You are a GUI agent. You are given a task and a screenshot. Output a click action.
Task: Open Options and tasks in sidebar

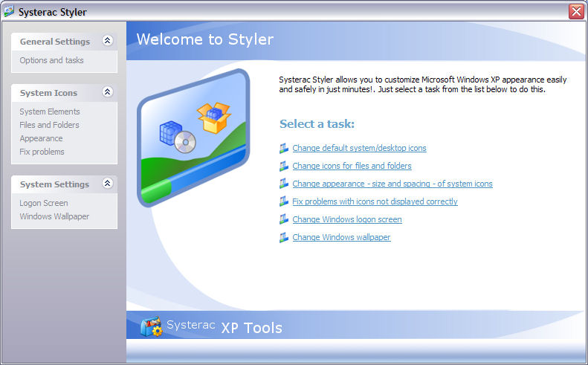tap(52, 60)
